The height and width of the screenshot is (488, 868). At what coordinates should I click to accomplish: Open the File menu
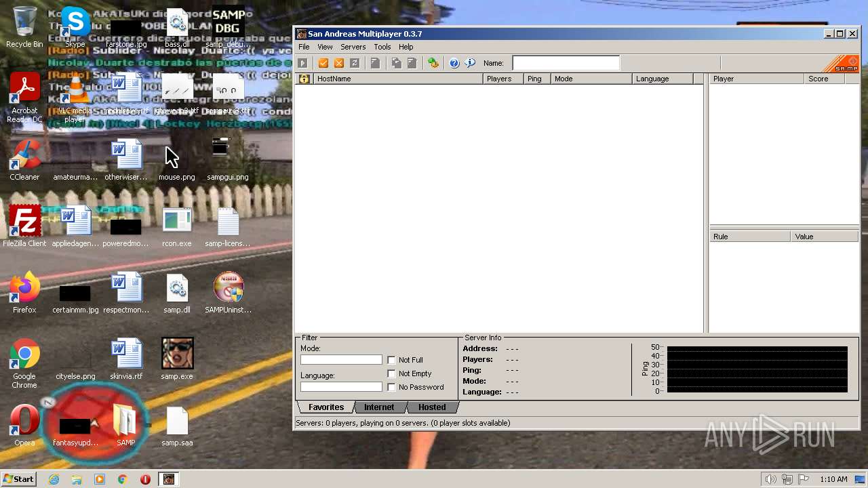[304, 47]
